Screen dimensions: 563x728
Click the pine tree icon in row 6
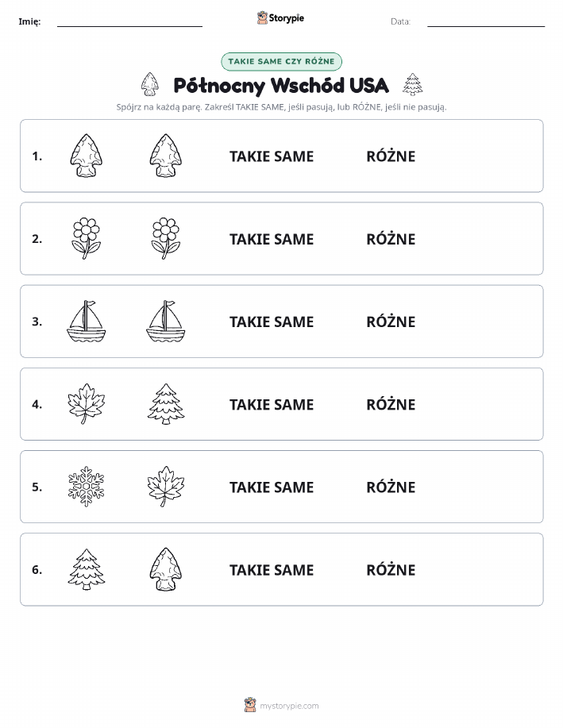point(87,568)
